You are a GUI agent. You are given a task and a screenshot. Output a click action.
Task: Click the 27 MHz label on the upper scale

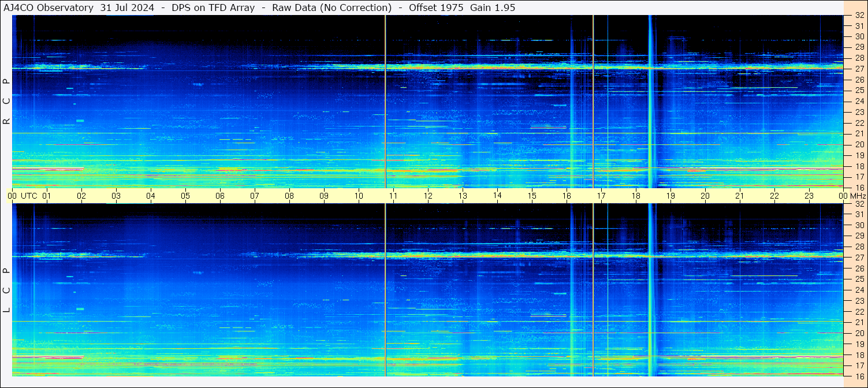coord(859,69)
